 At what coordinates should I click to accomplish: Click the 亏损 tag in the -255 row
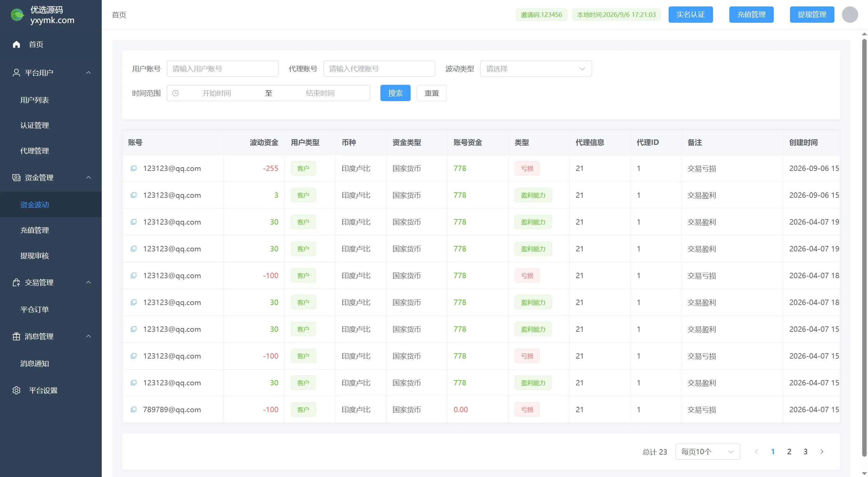click(x=527, y=168)
